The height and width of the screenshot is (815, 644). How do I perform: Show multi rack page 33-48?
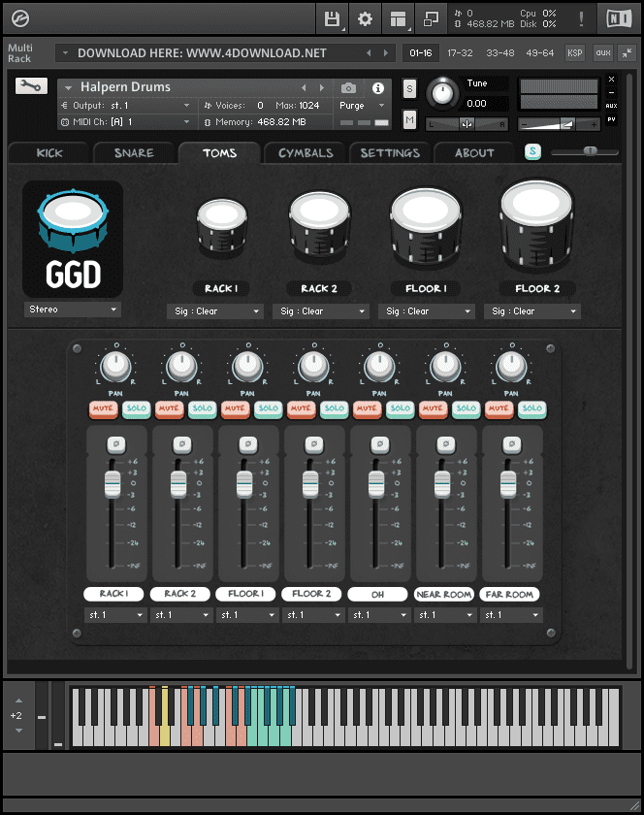coord(500,53)
